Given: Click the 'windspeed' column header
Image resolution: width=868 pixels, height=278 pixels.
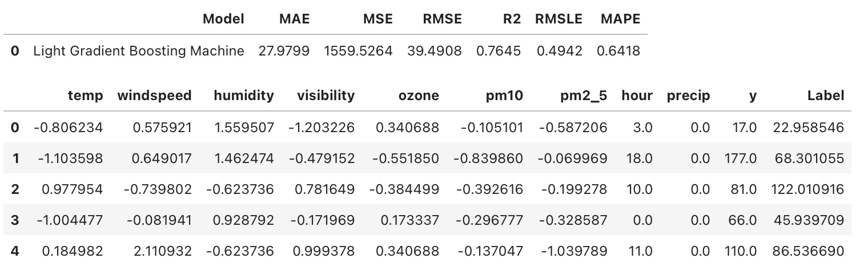Looking at the screenshot, I should point(154,96).
